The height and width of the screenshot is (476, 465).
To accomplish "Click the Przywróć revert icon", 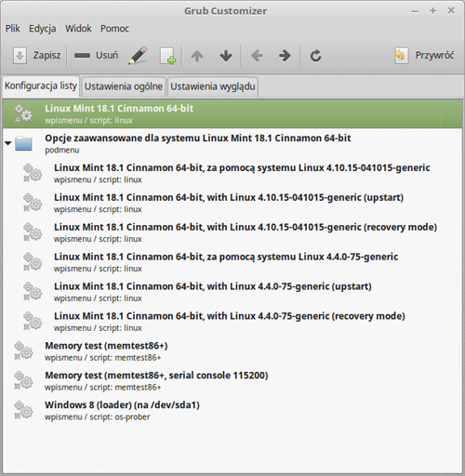I will pos(401,56).
